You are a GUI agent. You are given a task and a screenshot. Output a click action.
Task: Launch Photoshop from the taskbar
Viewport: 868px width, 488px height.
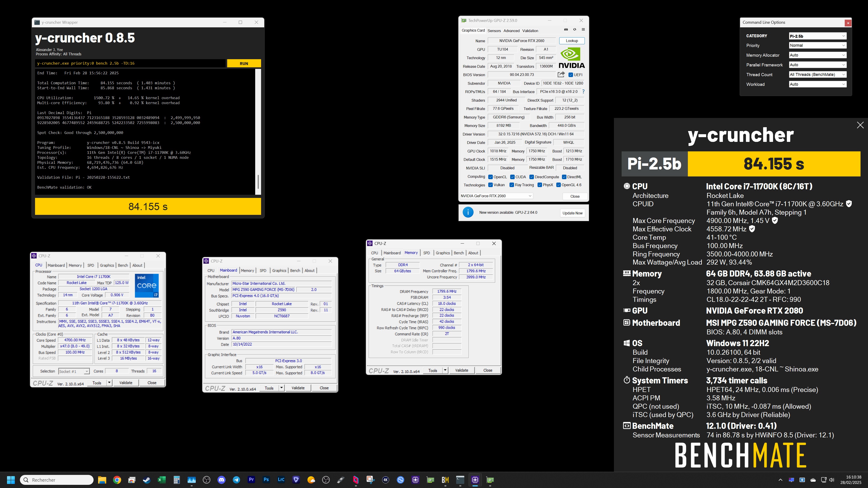(266, 480)
